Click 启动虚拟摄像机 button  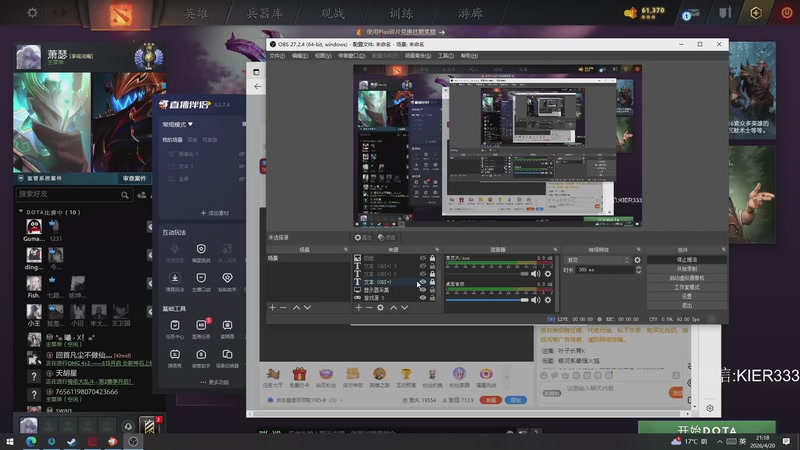pyautogui.click(x=687, y=278)
